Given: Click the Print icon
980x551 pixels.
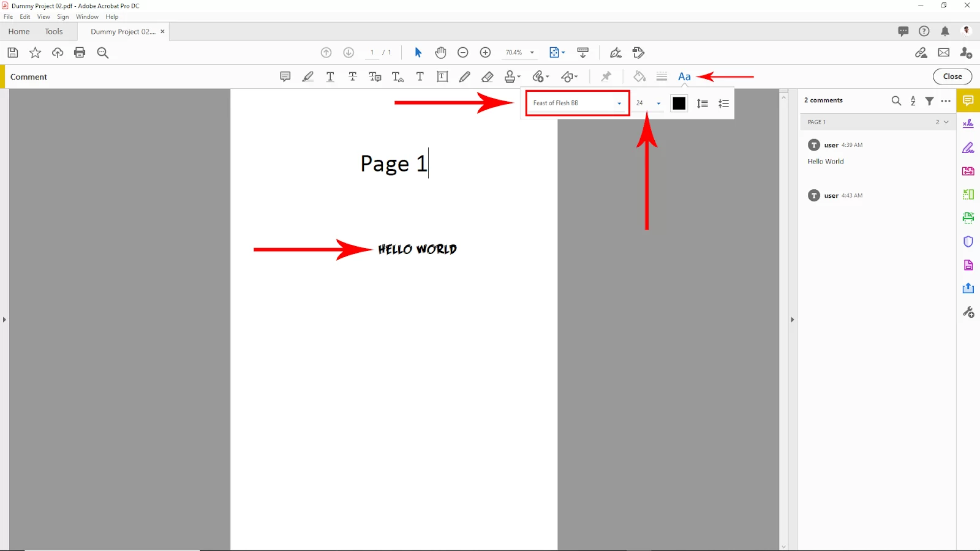Looking at the screenshot, I should point(80,53).
